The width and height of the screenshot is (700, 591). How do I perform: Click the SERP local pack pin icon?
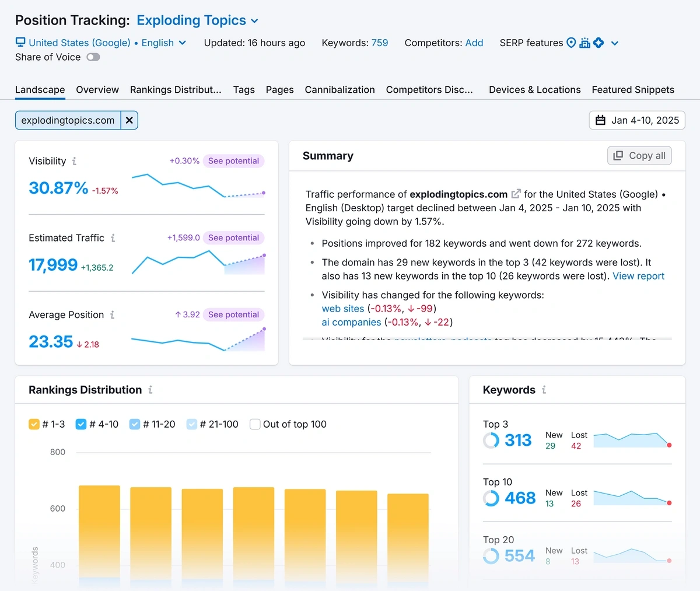571,43
